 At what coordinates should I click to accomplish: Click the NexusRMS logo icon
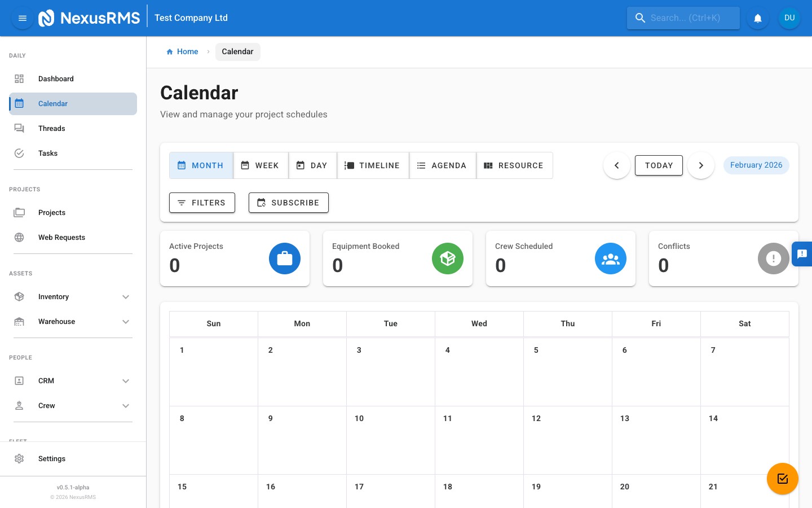[x=47, y=17]
